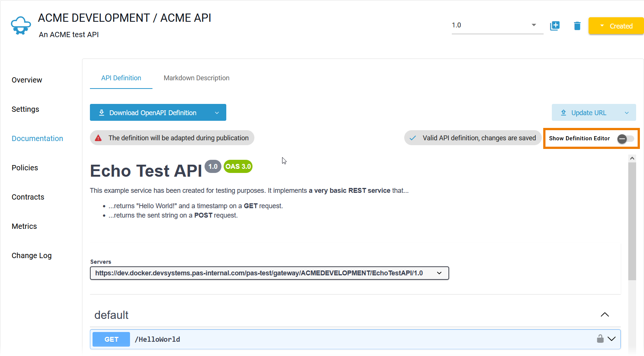644x356 pixels.
Task: Click the API cloud gear logo icon
Action: (21, 26)
